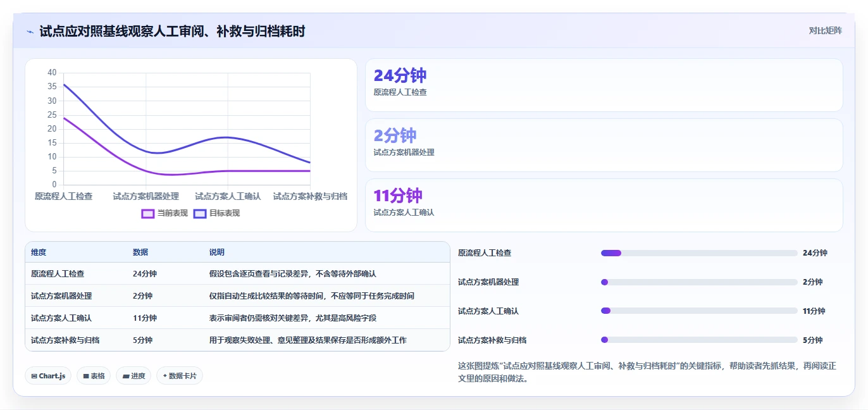Toggle the 当前表现 legend entry
868x410 pixels.
(164, 213)
